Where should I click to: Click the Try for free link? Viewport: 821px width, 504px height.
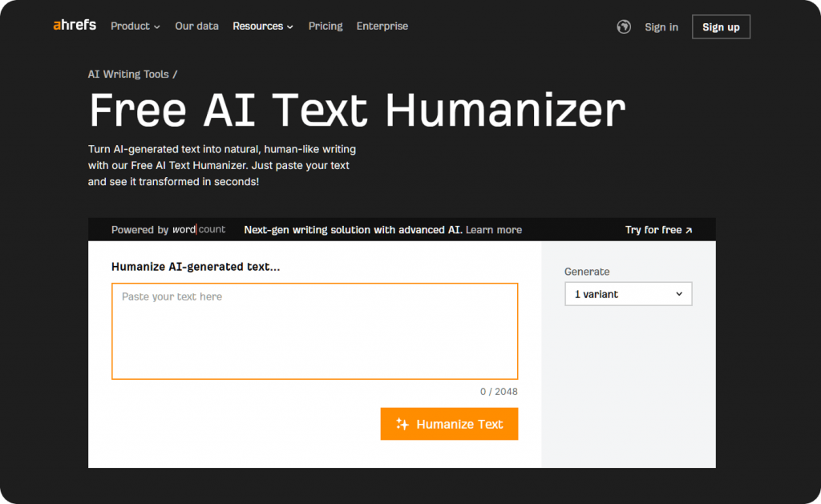pyautogui.click(x=658, y=230)
